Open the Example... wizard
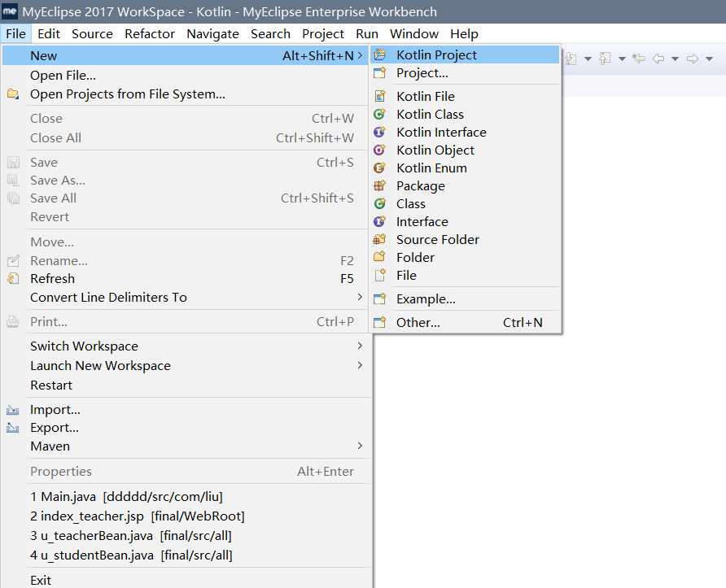This screenshot has height=588, width=726. [465, 299]
